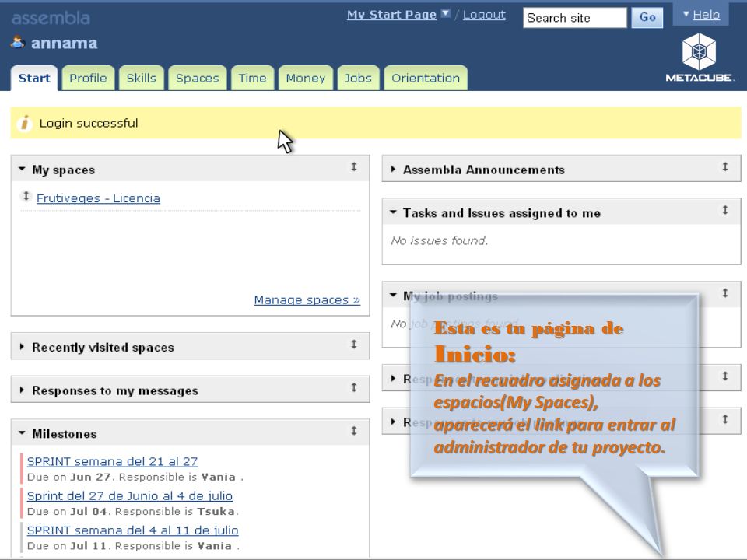Click the move handle on Milestones panel
The width and height of the screenshot is (747, 560).
tap(354, 431)
